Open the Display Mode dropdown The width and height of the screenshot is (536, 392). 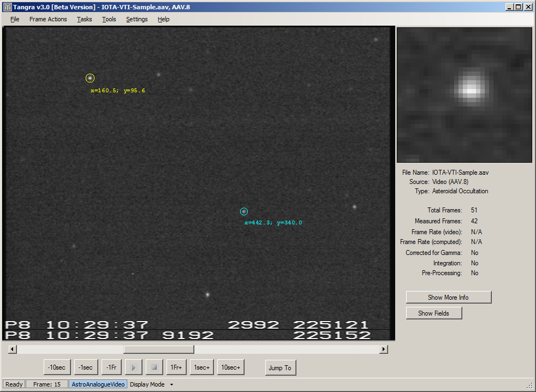pos(151,384)
